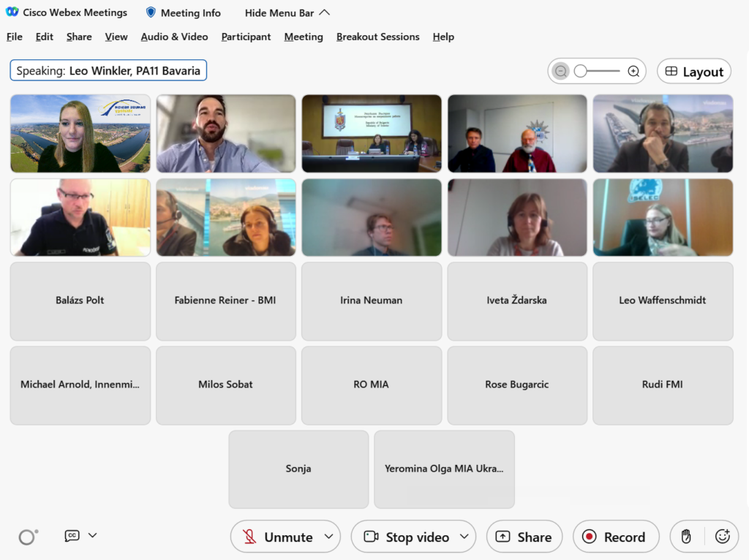749x560 pixels.
Task: Stop video camera feed
Action: pyautogui.click(x=407, y=537)
